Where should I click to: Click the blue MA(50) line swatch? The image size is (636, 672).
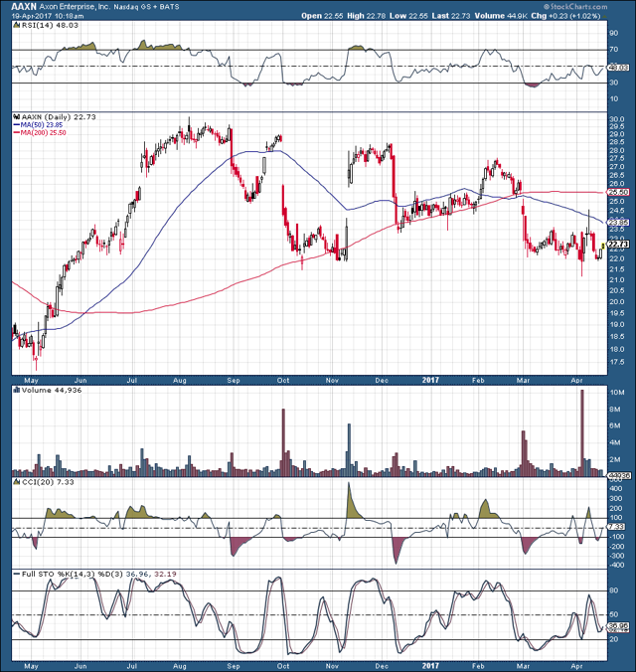(17, 124)
